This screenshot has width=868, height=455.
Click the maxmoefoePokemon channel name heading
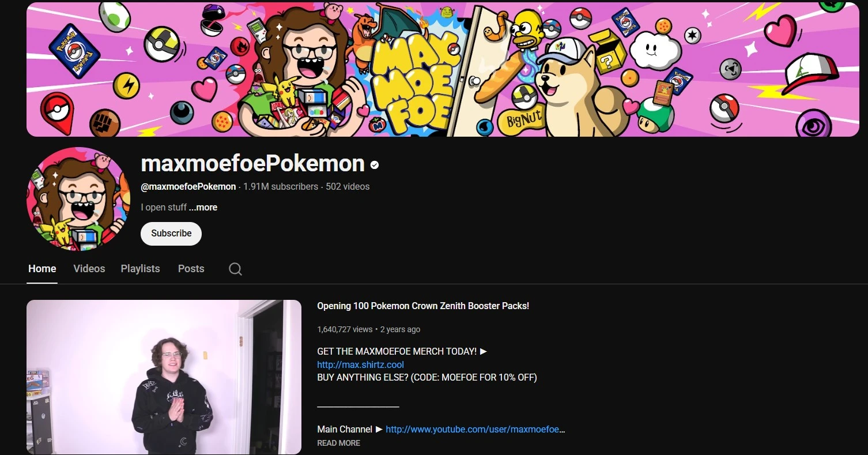(250, 164)
